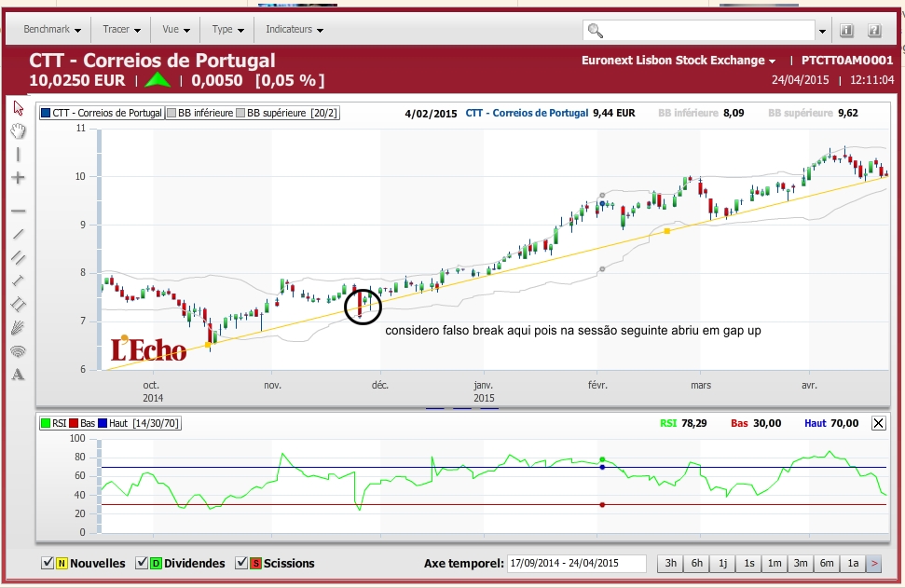Toggle the Scissions checkbox

(x=241, y=563)
